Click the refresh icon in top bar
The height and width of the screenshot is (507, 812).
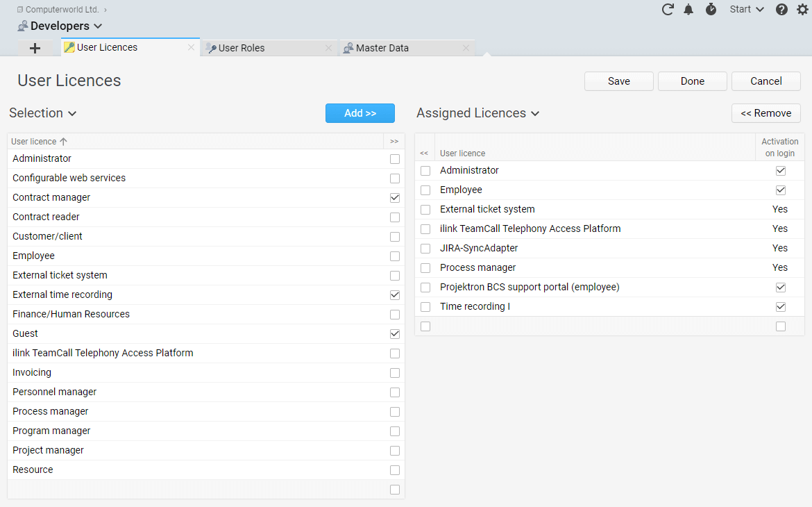point(668,10)
